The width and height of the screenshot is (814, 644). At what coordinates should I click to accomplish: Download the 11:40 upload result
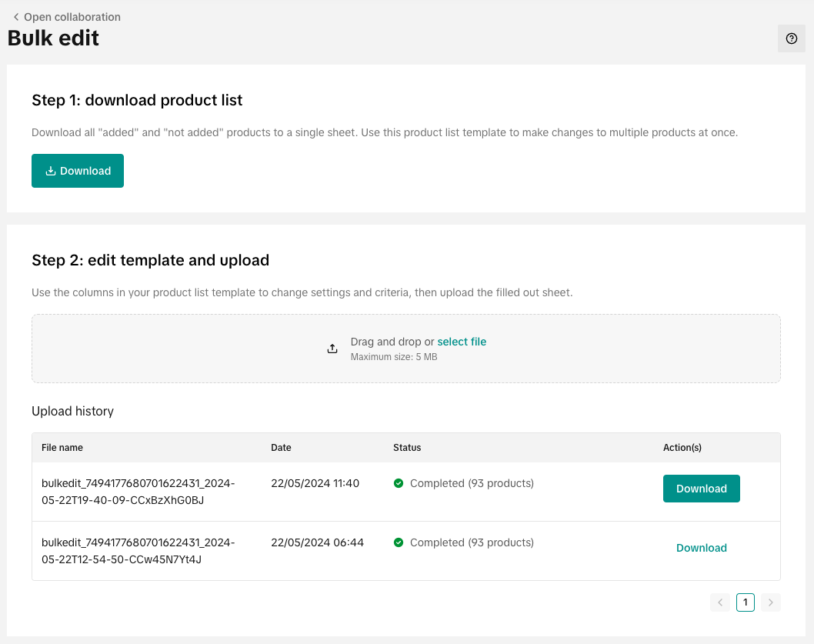[x=701, y=489]
